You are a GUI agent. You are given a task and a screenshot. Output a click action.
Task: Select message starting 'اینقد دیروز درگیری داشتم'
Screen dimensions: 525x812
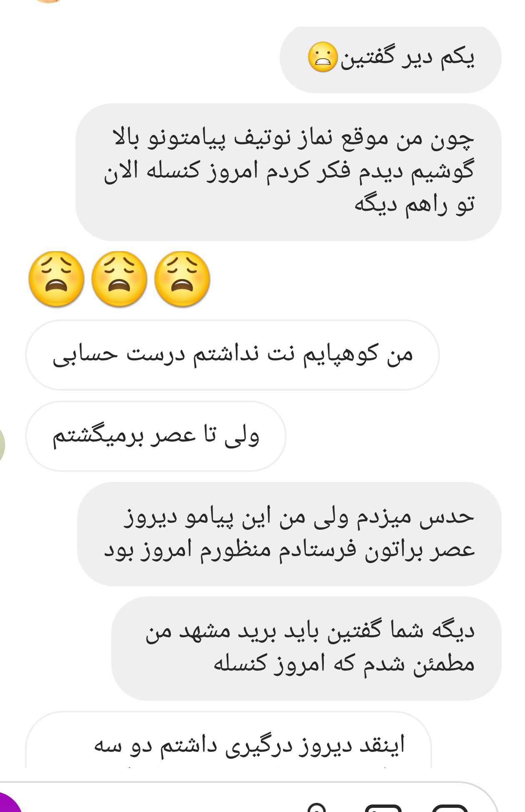(228, 740)
